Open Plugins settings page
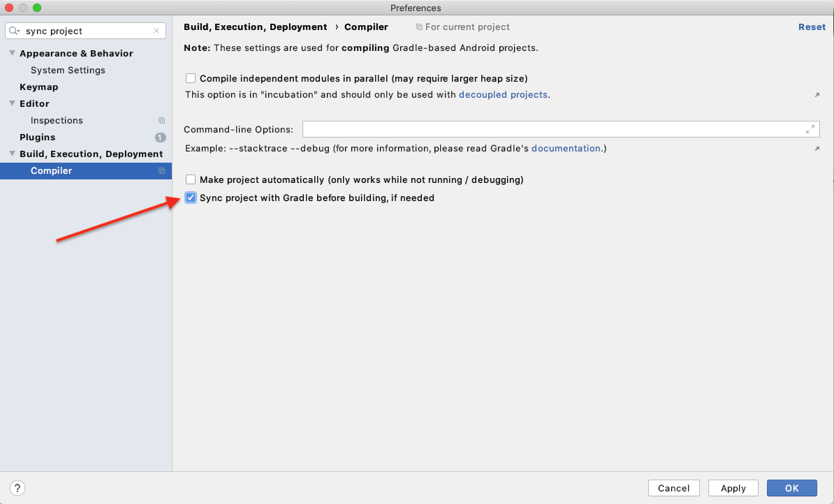834x504 pixels. coord(37,138)
